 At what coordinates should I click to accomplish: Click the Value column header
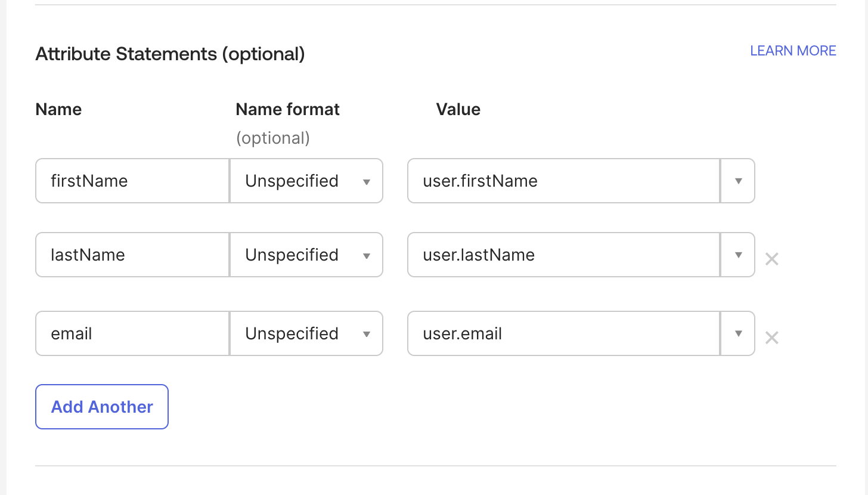[x=458, y=109]
